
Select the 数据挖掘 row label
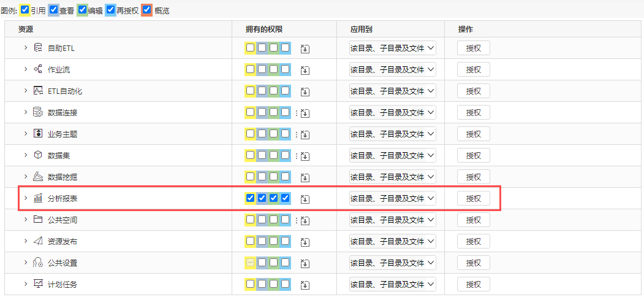click(63, 177)
